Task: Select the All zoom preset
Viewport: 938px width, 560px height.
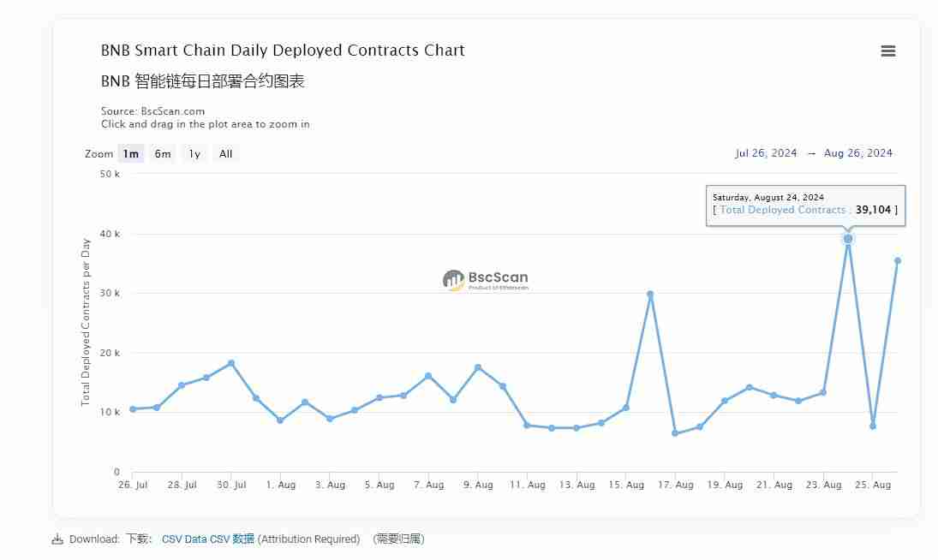Action: click(224, 154)
